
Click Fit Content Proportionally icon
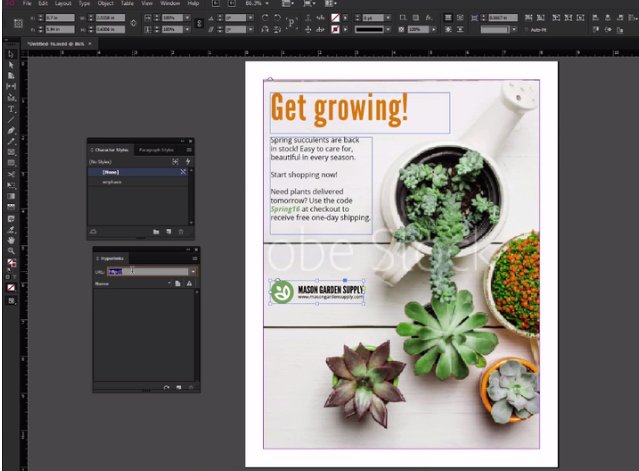click(x=541, y=18)
